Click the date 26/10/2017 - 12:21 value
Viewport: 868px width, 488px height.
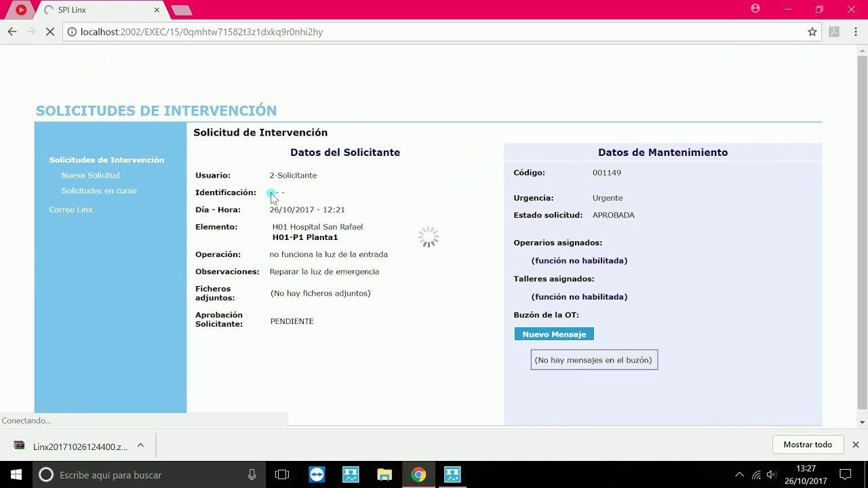[307, 210]
